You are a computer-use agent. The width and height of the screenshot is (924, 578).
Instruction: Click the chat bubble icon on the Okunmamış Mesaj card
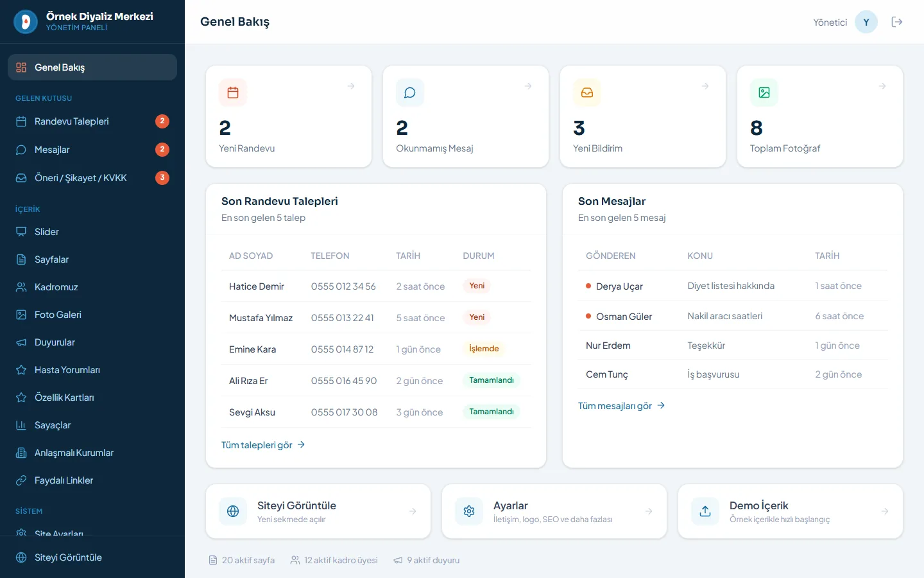coord(410,92)
